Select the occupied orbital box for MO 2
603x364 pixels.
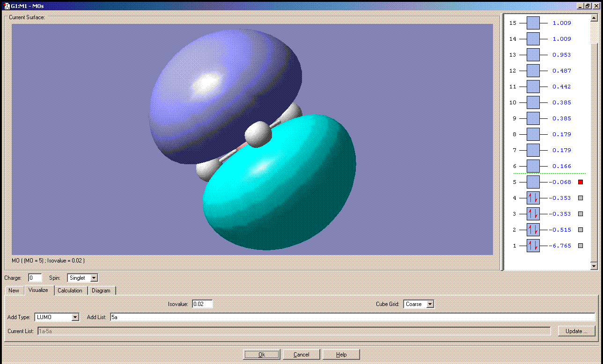click(x=533, y=230)
